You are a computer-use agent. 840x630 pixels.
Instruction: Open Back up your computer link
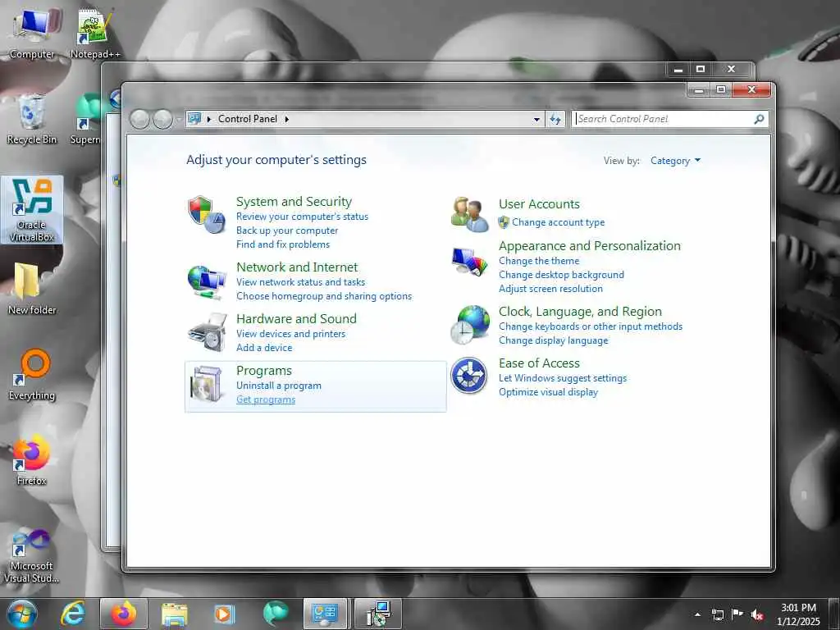tap(287, 231)
